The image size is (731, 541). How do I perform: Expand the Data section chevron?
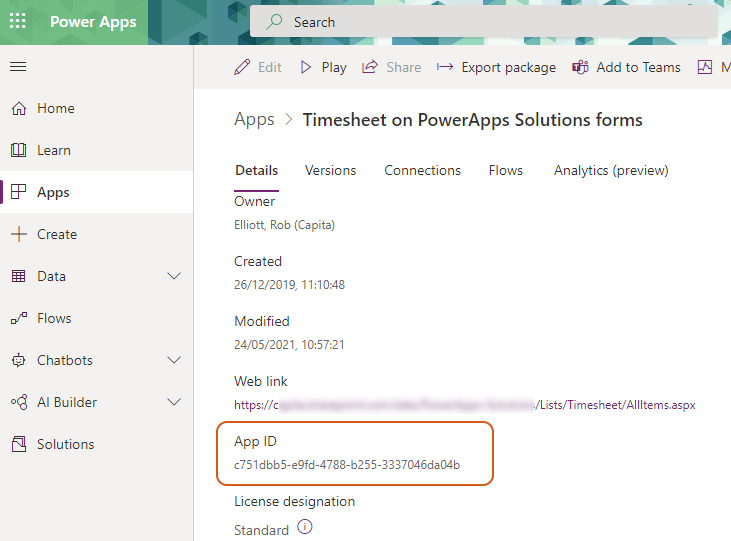click(174, 276)
